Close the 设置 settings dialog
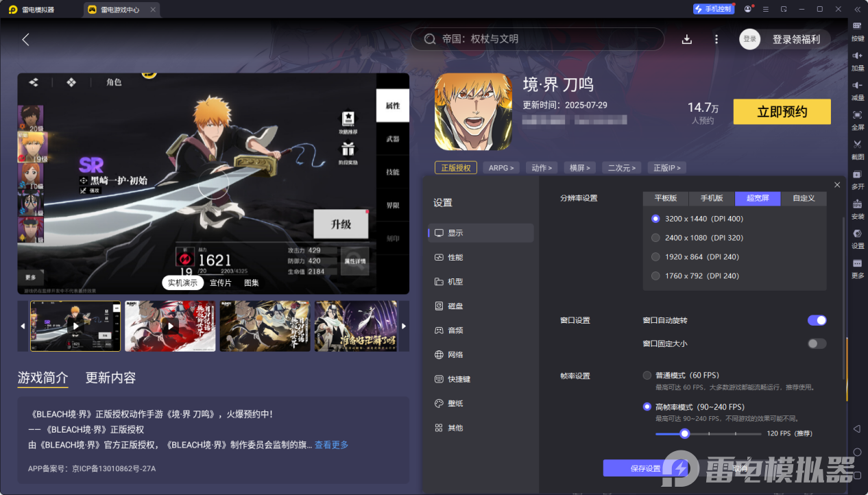The height and width of the screenshot is (495, 868). pyautogui.click(x=837, y=185)
